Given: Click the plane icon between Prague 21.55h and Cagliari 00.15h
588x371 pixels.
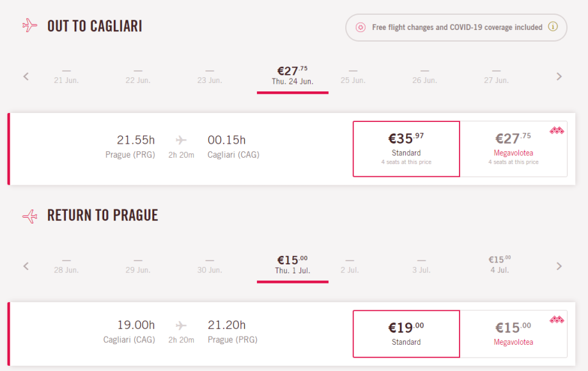Looking at the screenshot, I should click(182, 140).
